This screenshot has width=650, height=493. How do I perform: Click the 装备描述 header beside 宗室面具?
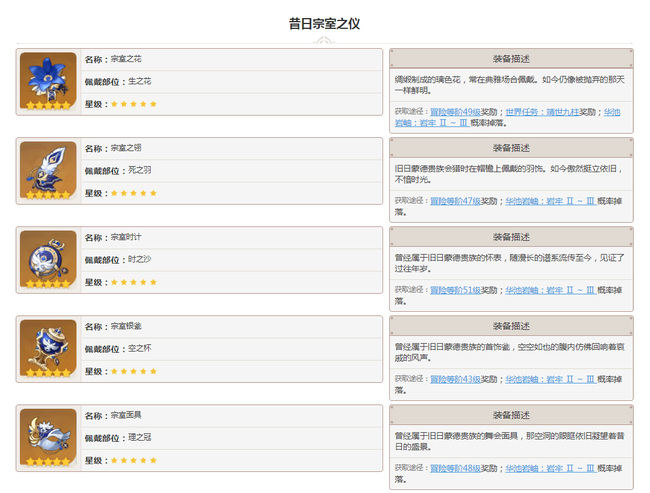tap(511, 415)
